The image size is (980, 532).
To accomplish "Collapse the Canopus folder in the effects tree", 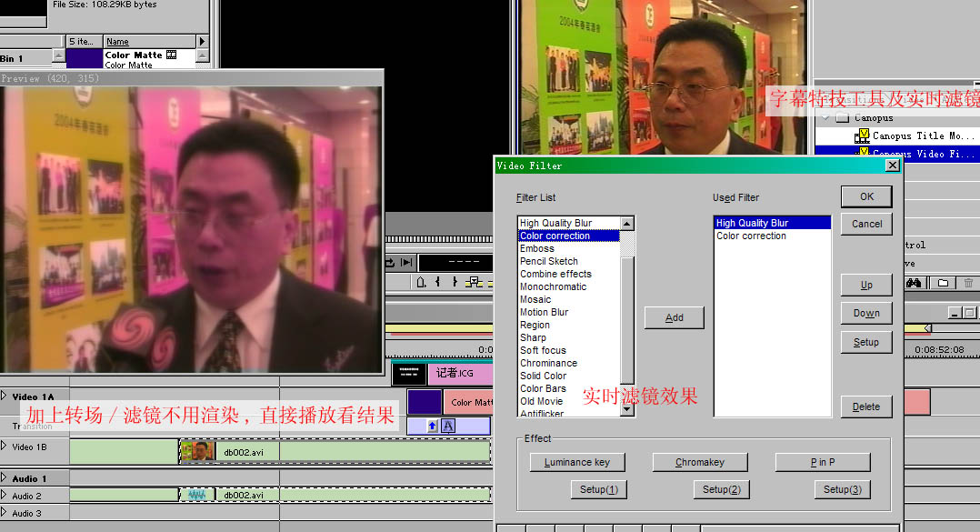I will [825, 117].
